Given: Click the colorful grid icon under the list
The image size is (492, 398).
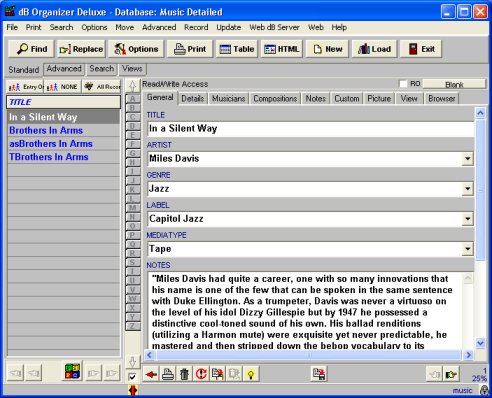Looking at the screenshot, I should [72, 371].
